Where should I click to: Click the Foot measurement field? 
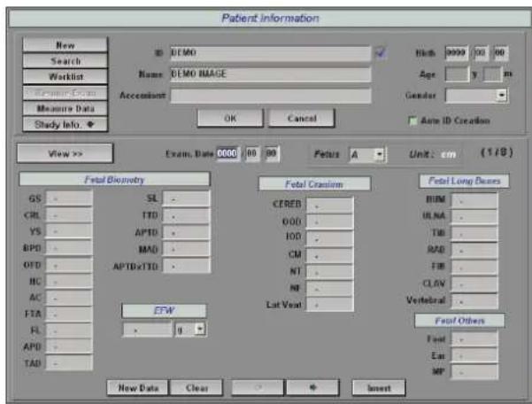[x=474, y=338]
